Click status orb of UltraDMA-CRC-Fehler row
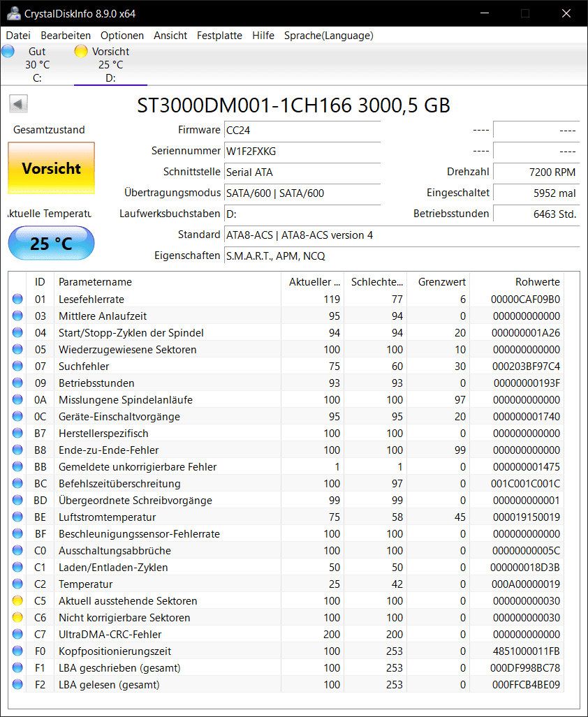This screenshot has height=717, width=588. [x=17, y=634]
